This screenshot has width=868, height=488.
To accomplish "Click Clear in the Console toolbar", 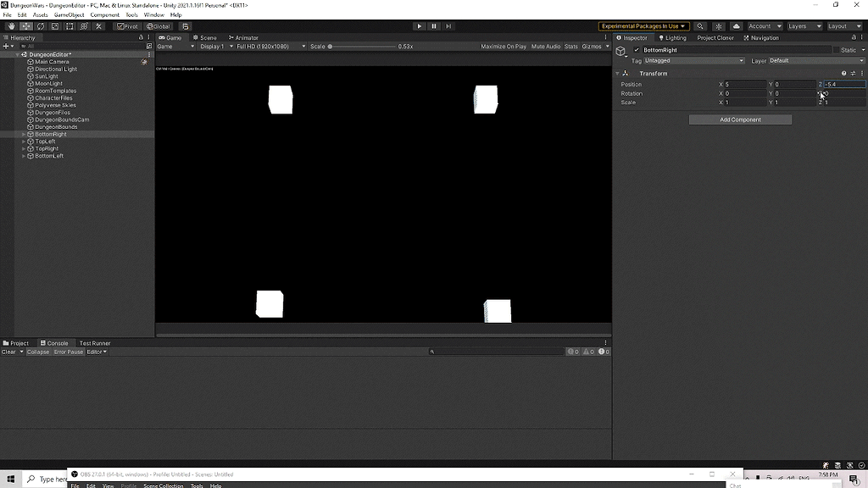I will coord(10,352).
